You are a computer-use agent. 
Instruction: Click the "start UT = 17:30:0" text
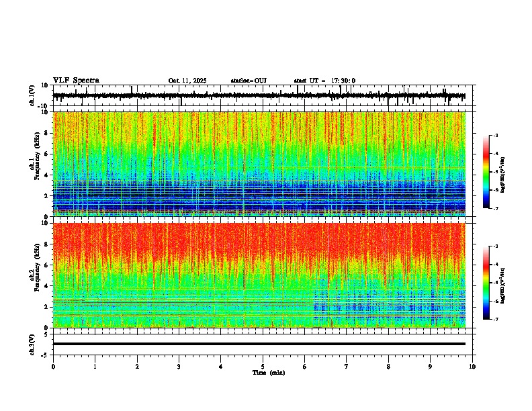point(324,81)
